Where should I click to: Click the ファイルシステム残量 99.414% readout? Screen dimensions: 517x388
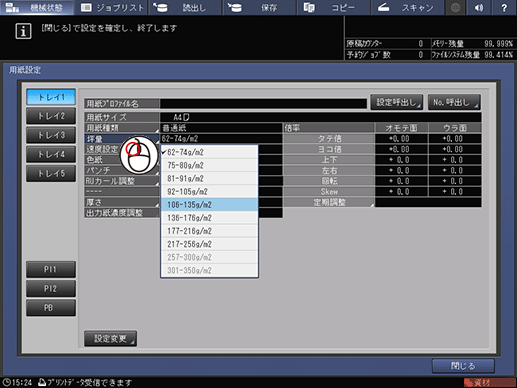(x=472, y=55)
